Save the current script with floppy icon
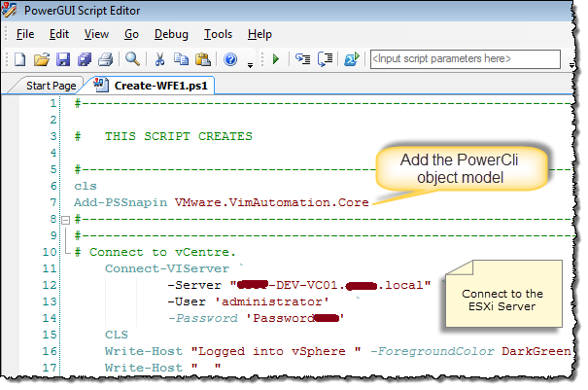This screenshot has width=588, height=390. click(63, 59)
